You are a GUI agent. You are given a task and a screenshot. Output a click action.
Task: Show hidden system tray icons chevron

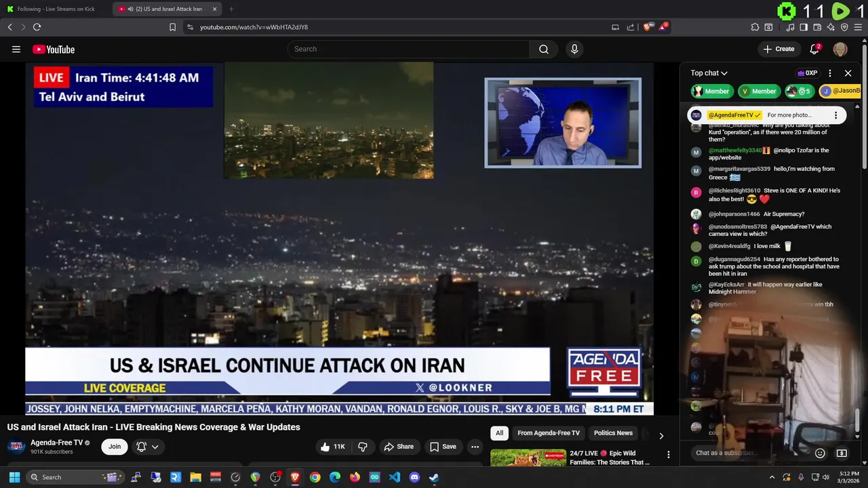[772, 477]
